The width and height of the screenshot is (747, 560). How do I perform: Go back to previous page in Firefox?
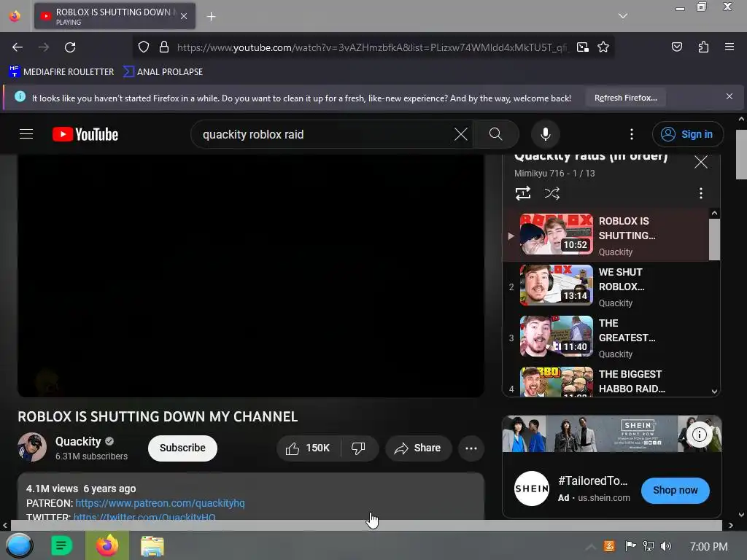[x=18, y=47]
